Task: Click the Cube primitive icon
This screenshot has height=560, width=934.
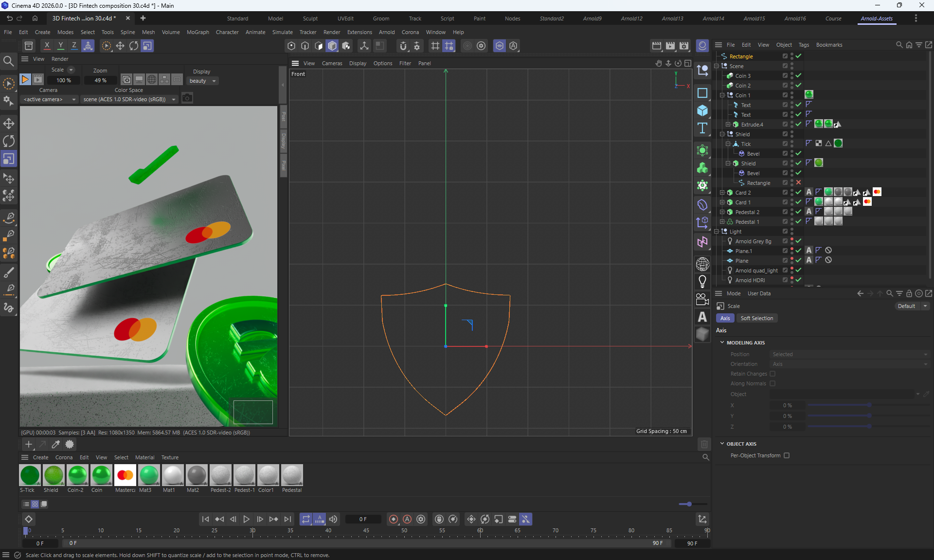Action: click(702, 110)
